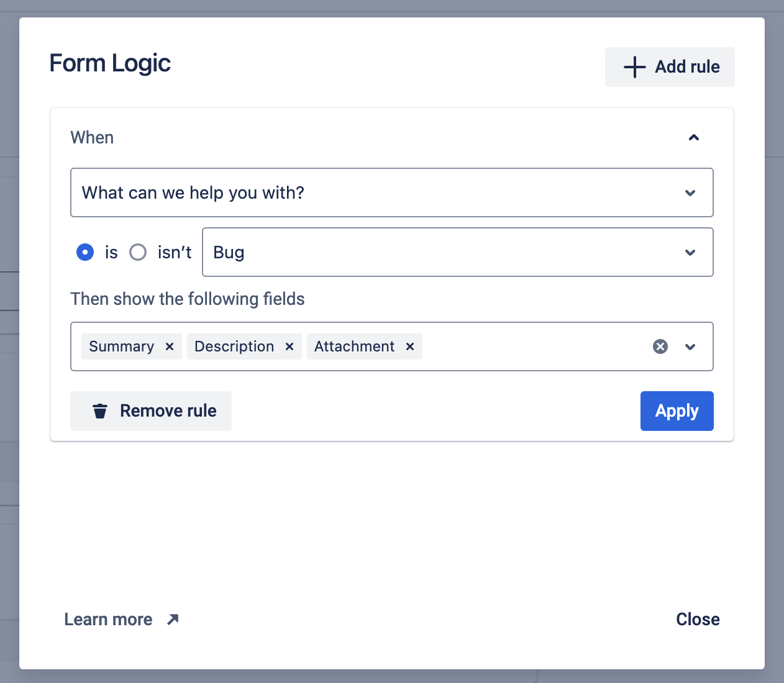Viewport: 784px width, 683px height.
Task: Close the Form Logic dialog
Action: click(x=698, y=619)
